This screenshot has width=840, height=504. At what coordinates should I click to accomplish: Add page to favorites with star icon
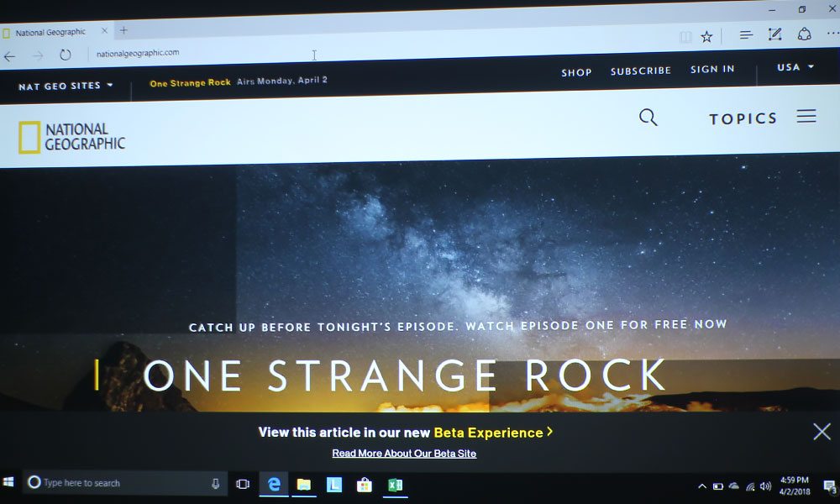click(x=706, y=36)
